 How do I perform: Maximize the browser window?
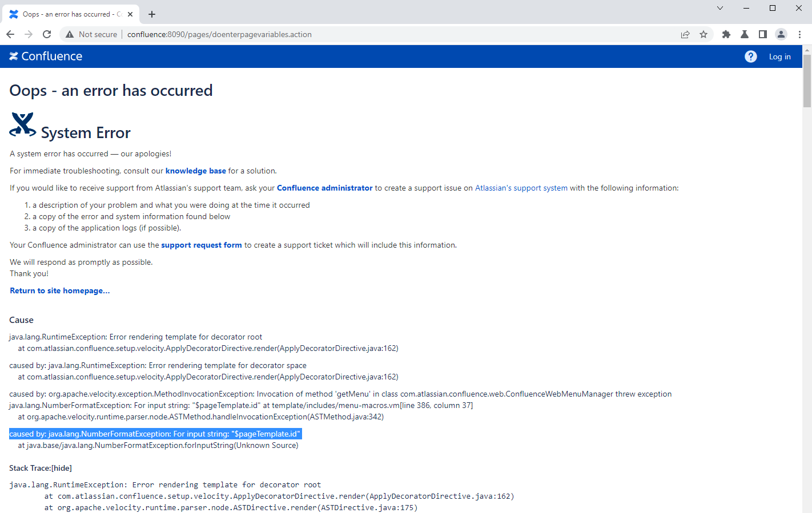773,8
